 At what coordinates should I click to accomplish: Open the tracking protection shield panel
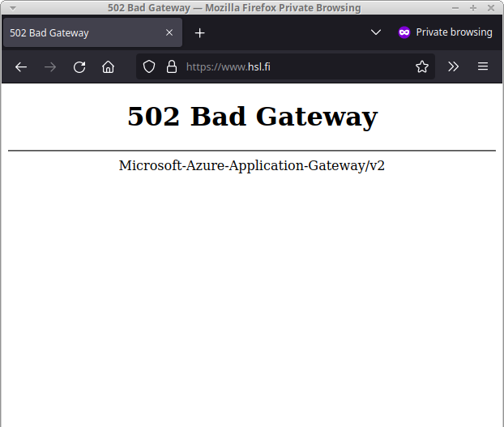pyautogui.click(x=149, y=66)
